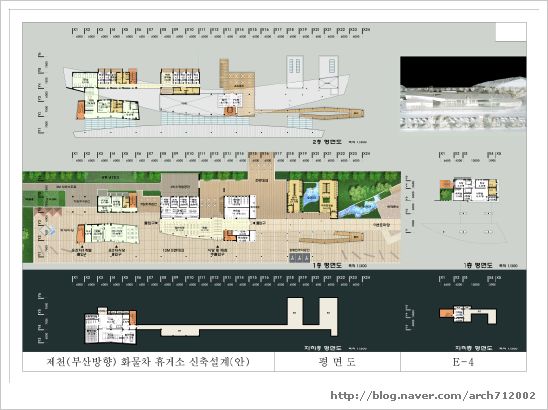Click the blue pond in the site plan garden
The image size is (548, 410).
click(x=311, y=197)
